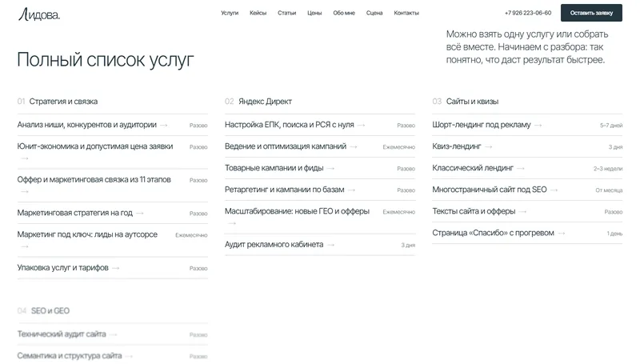
Task: Go to the Цены page
Action: [314, 13]
